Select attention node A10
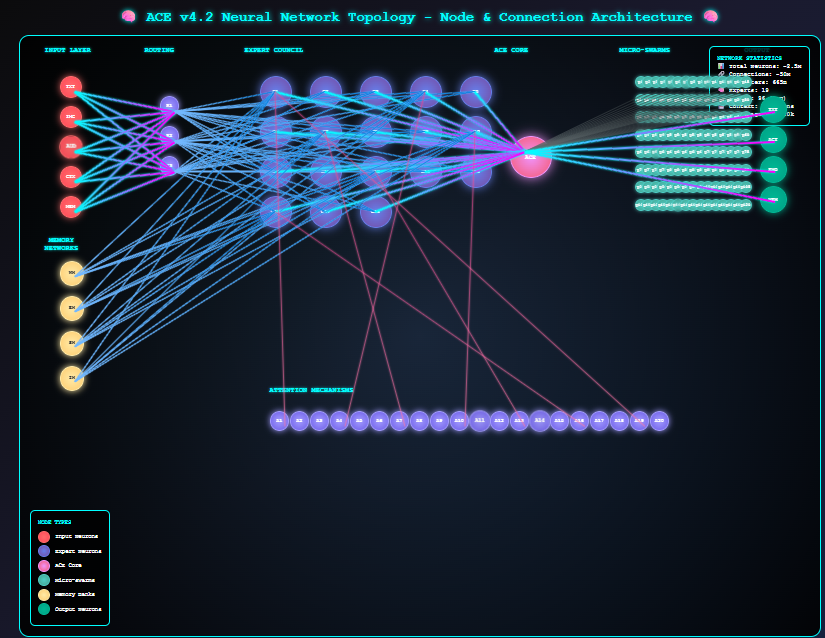This screenshot has width=825, height=638. [459, 421]
